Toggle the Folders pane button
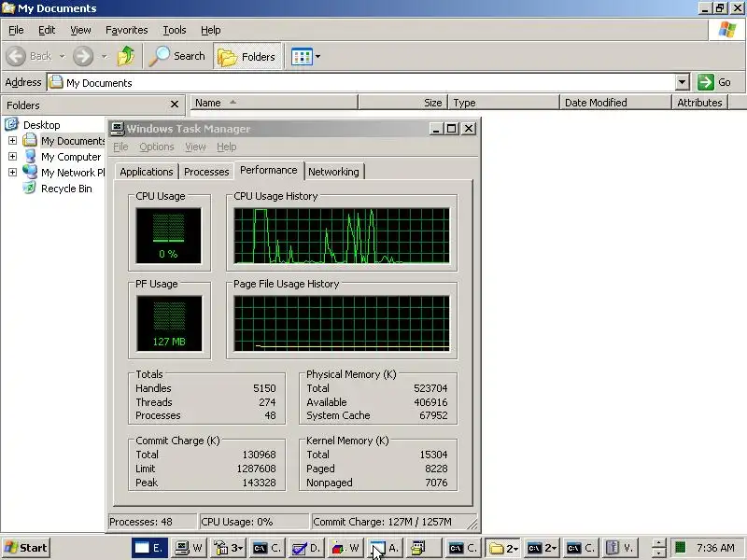The height and width of the screenshot is (560, 747). tap(247, 57)
